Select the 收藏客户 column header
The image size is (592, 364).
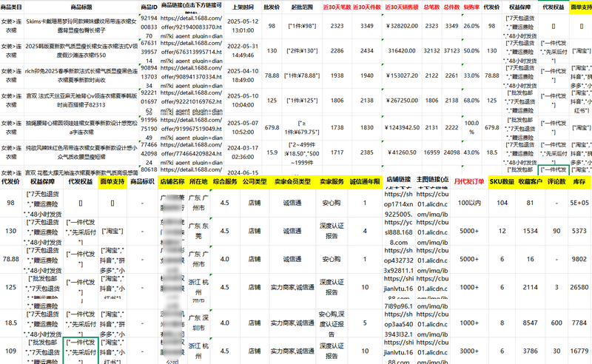pos(530,181)
